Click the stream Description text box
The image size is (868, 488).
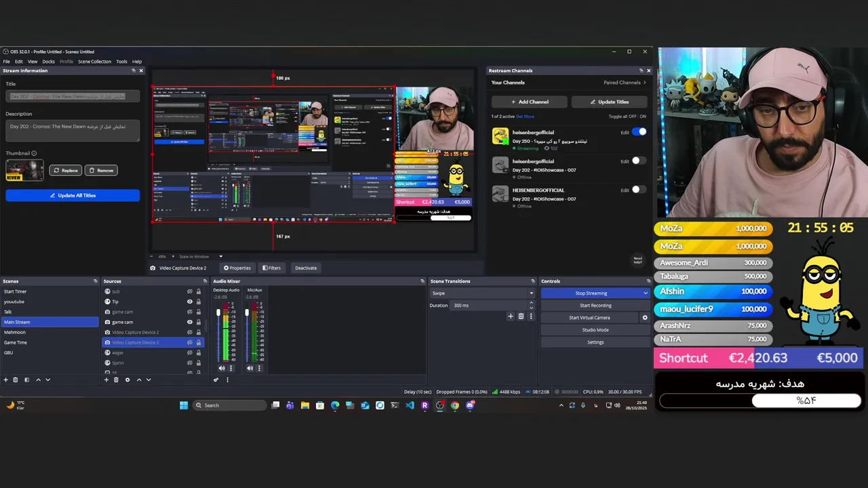pos(73,131)
